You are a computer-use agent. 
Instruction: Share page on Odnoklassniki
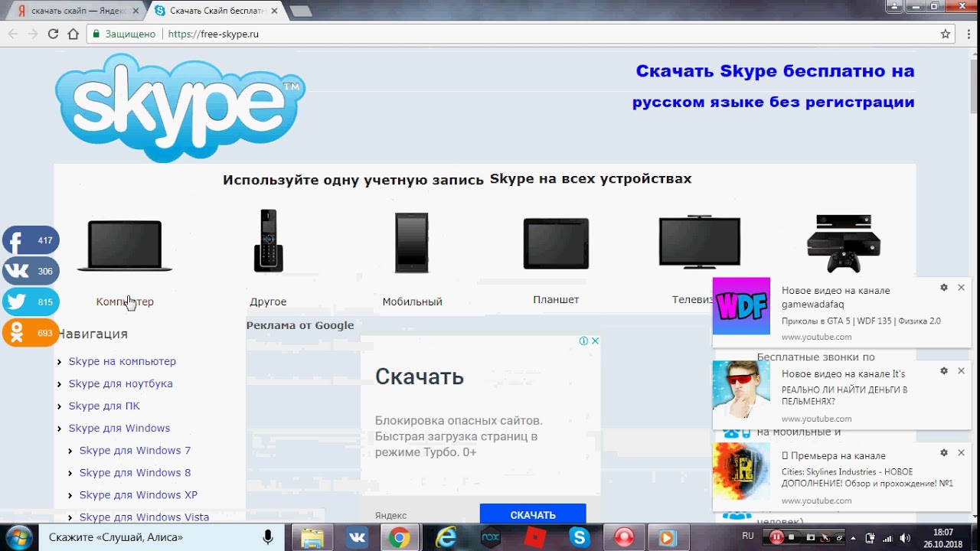click(x=31, y=333)
